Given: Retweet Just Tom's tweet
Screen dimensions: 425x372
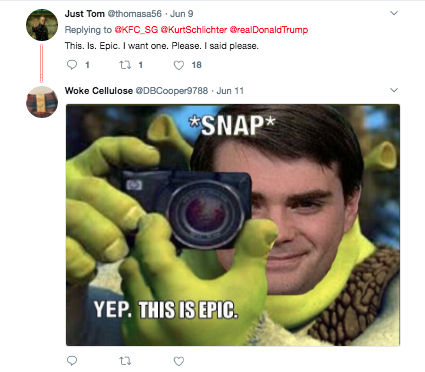Looking at the screenshot, I should tap(125, 65).
